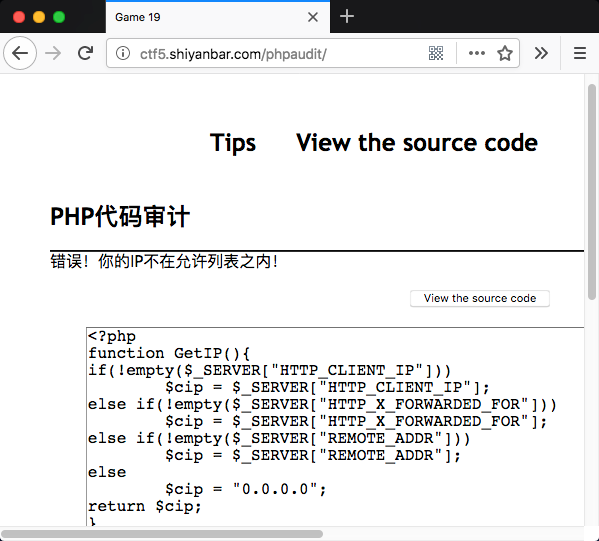Click the PHP代码审计 heading
The image size is (599, 541).
point(120,217)
